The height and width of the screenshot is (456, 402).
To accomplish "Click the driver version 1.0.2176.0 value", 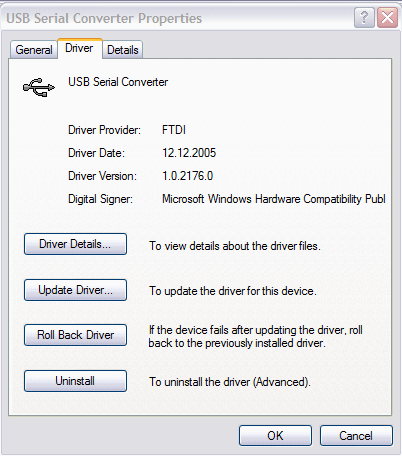I will point(187,176).
